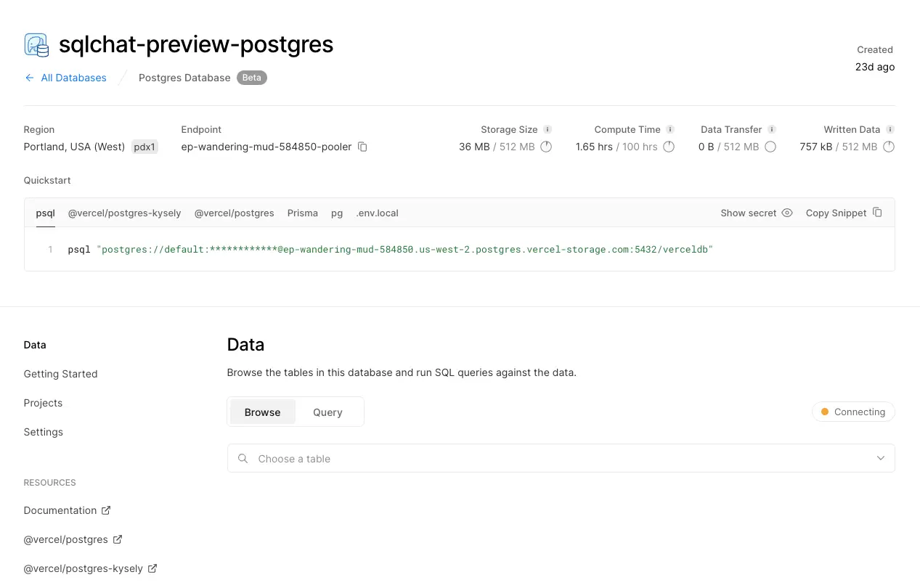This screenshot has height=588, width=920.
Task: Select the Prisma quickstart tab
Action: click(302, 213)
